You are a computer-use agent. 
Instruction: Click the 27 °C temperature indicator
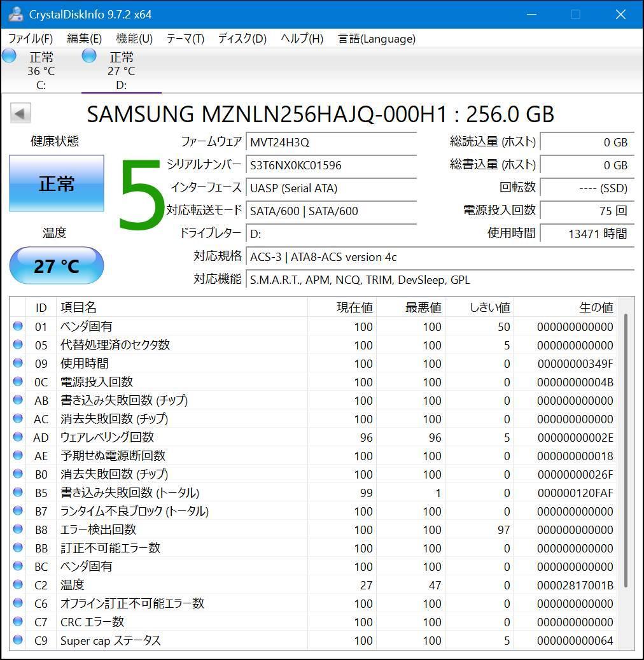[x=56, y=265]
